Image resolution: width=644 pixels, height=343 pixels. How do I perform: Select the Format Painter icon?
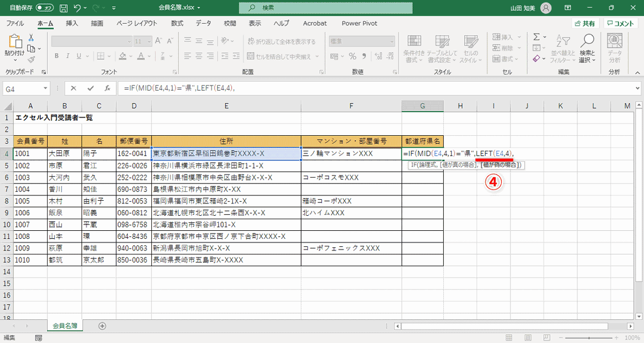pos(30,59)
